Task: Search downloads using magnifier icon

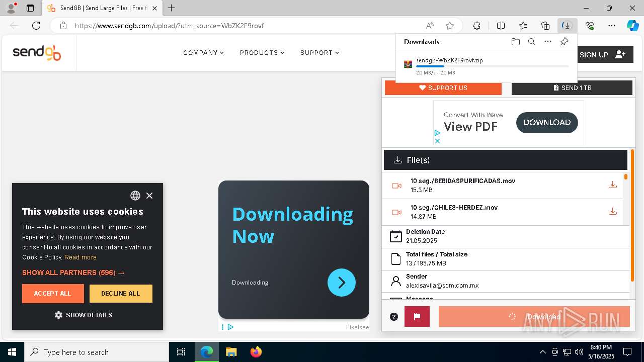Action: pos(531,42)
